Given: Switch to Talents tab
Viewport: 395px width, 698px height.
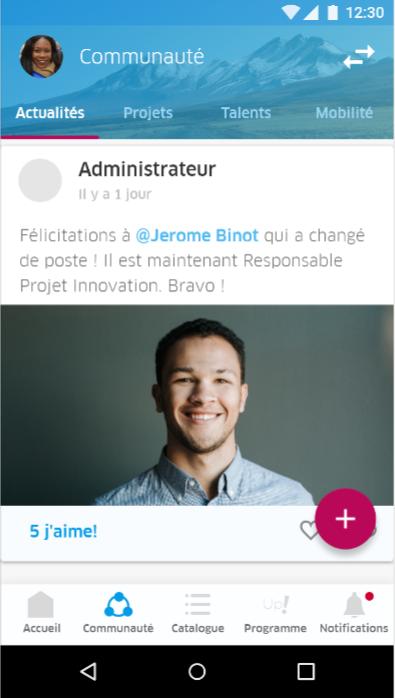Looking at the screenshot, I should point(246,113).
